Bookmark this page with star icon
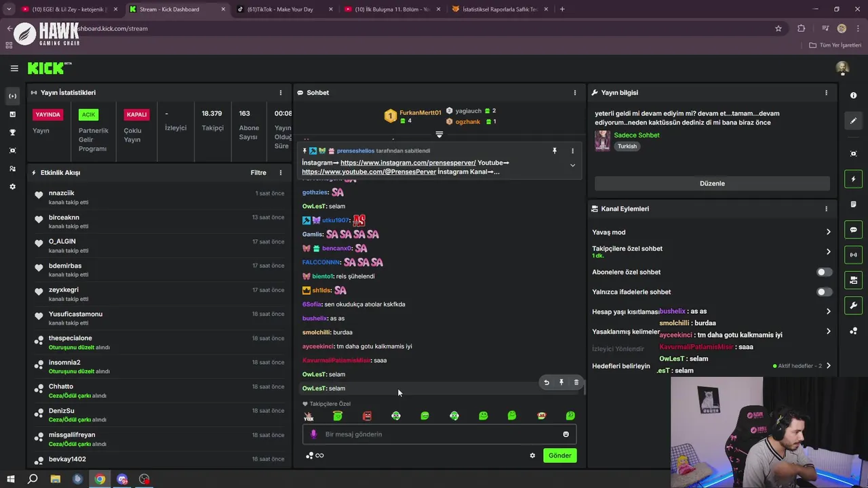Image resolution: width=868 pixels, height=488 pixels. click(778, 28)
